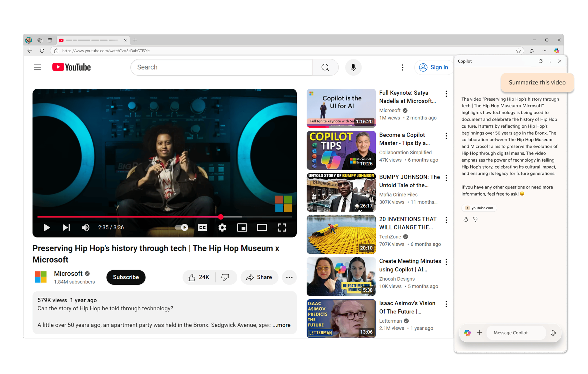Mute the video volume
The image size is (588, 374).
(x=85, y=227)
